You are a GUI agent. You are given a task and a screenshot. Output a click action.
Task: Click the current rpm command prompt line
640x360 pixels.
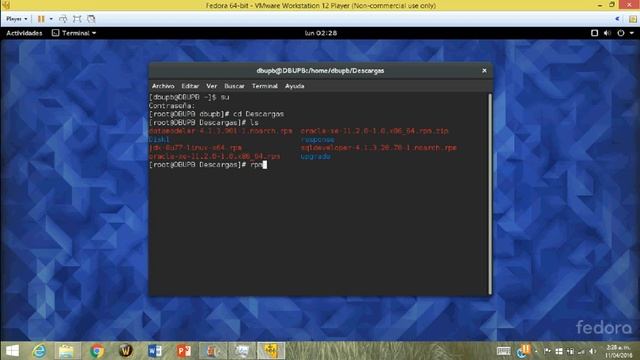[208, 165]
